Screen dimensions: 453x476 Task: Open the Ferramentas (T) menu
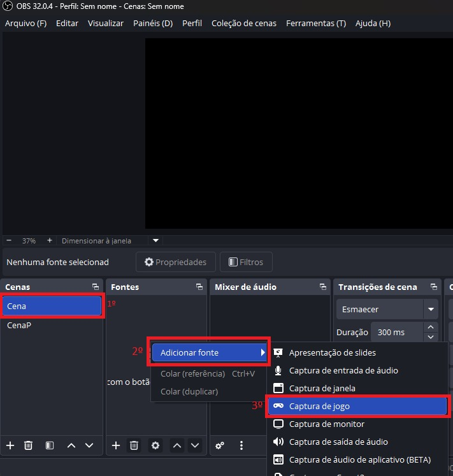(316, 24)
